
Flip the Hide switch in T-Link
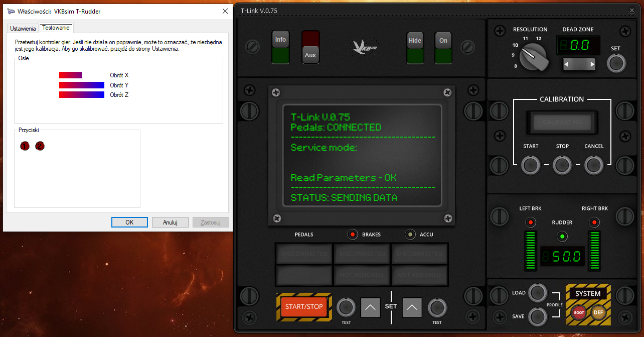pos(415,47)
